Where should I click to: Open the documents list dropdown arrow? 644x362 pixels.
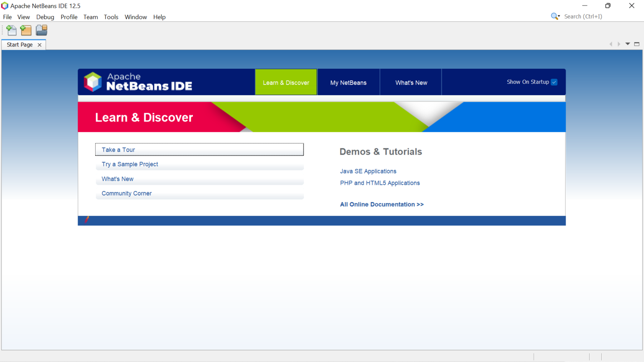(x=628, y=44)
